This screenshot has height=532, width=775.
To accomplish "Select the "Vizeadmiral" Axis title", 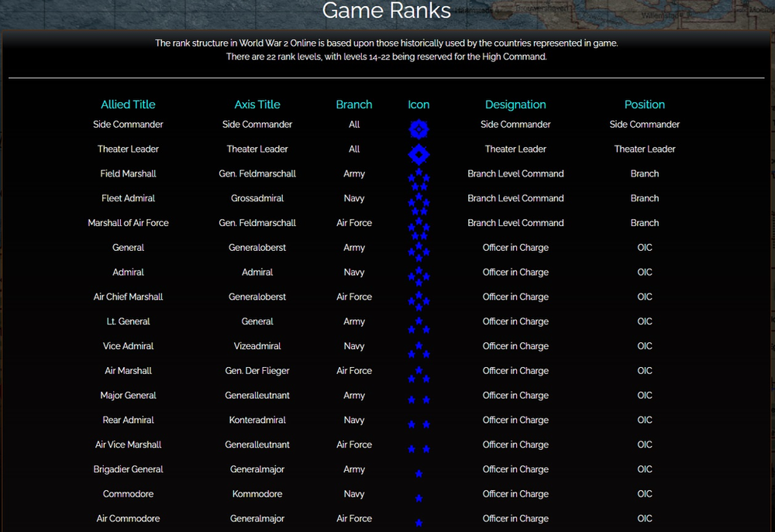I will (257, 346).
